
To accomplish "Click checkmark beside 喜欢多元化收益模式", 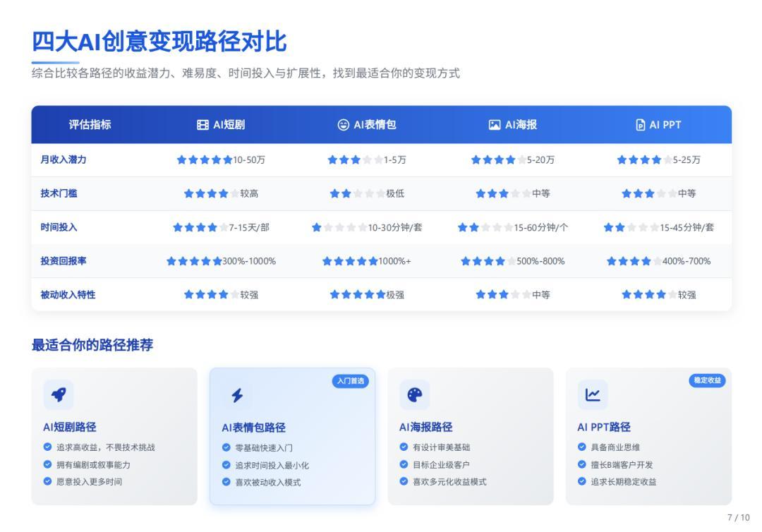I will click(x=404, y=481).
